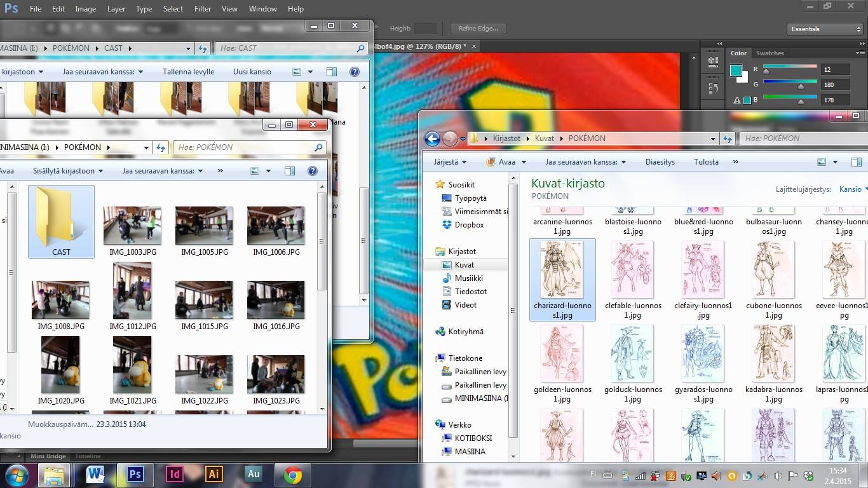The image size is (868, 488).
Task: Open the Filter menu in Photoshop
Action: click(203, 9)
